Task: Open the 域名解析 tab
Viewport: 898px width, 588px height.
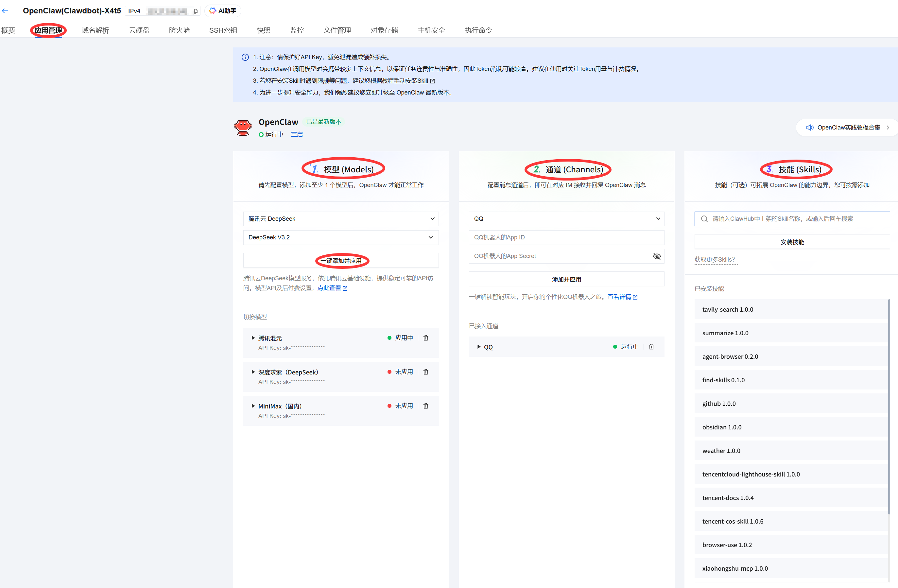Action: tap(95, 30)
